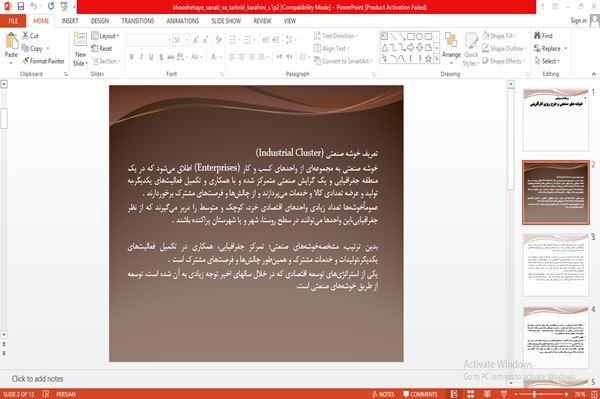The width and height of the screenshot is (600, 399).
Task: Expand the Shape Fill dropdown
Action: [x=499, y=36]
